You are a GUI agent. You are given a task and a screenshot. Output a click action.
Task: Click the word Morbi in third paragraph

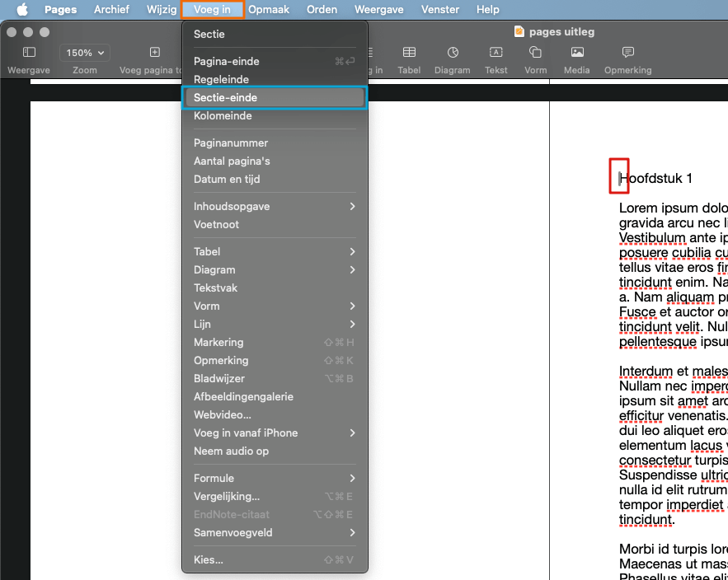tap(635, 550)
